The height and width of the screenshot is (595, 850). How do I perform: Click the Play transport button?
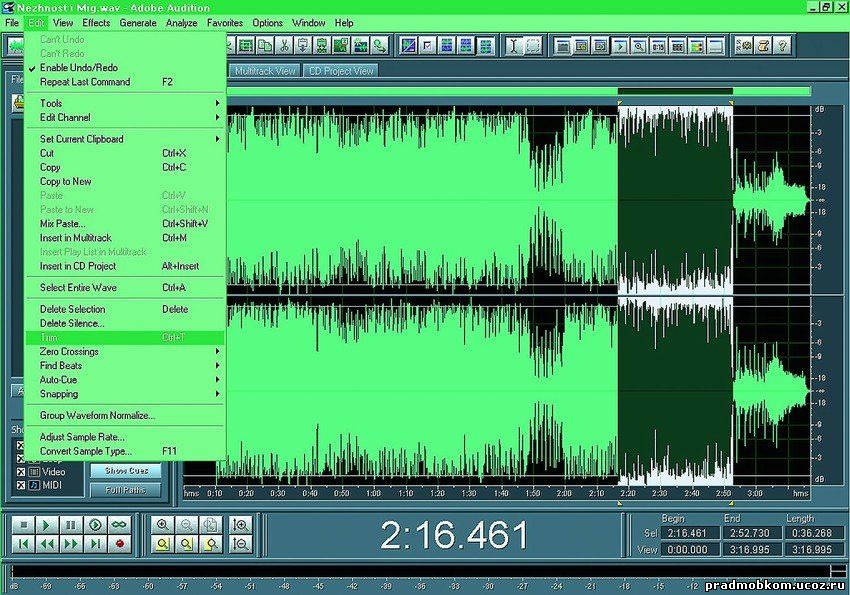(47, 525)
